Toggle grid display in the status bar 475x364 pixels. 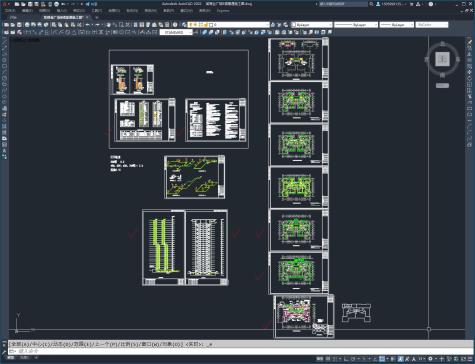327,359
